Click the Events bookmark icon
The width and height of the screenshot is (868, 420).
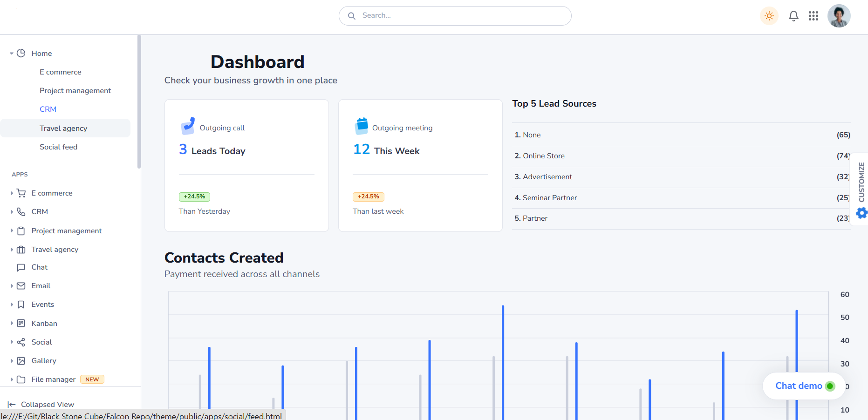(21, 305)
